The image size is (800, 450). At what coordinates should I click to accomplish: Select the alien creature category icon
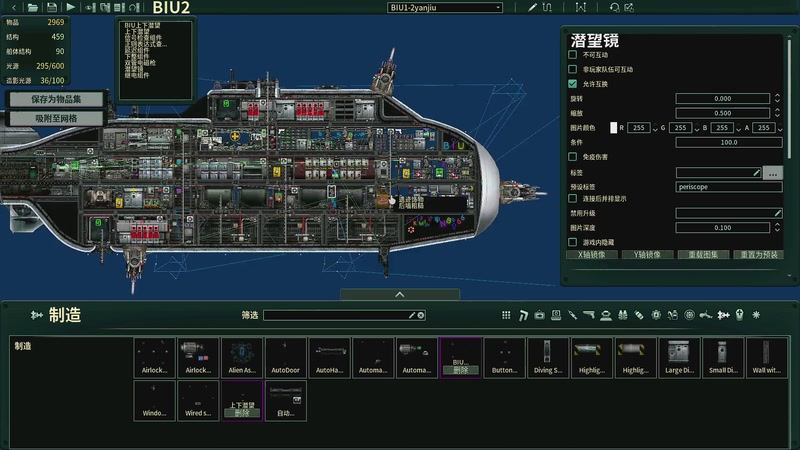click(706, 315)
